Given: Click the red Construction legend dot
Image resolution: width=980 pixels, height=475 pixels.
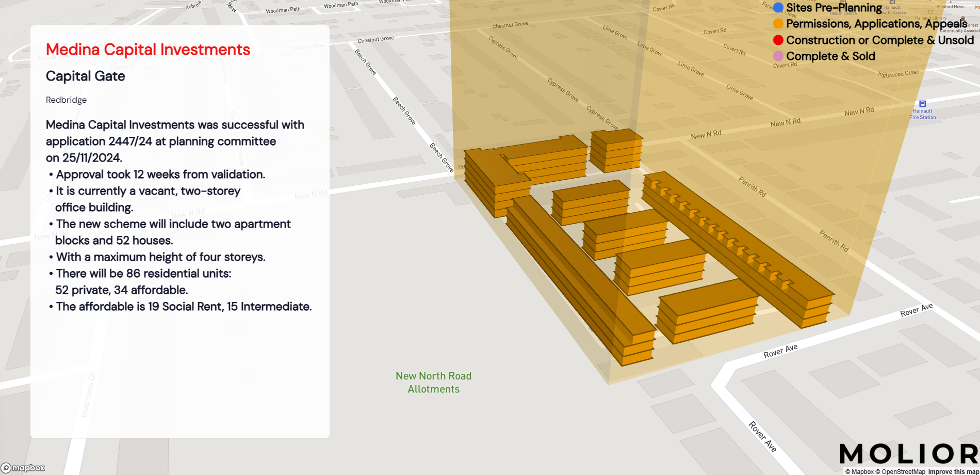Looking at the screenshot, I should (778, 40).
